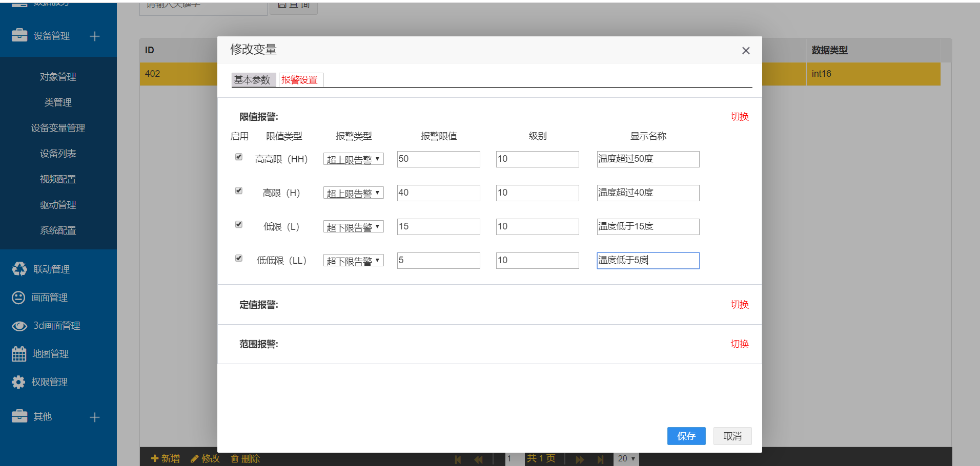
Task: Close the 修改变量 dialog with X
Action: (x=746, y=50)
